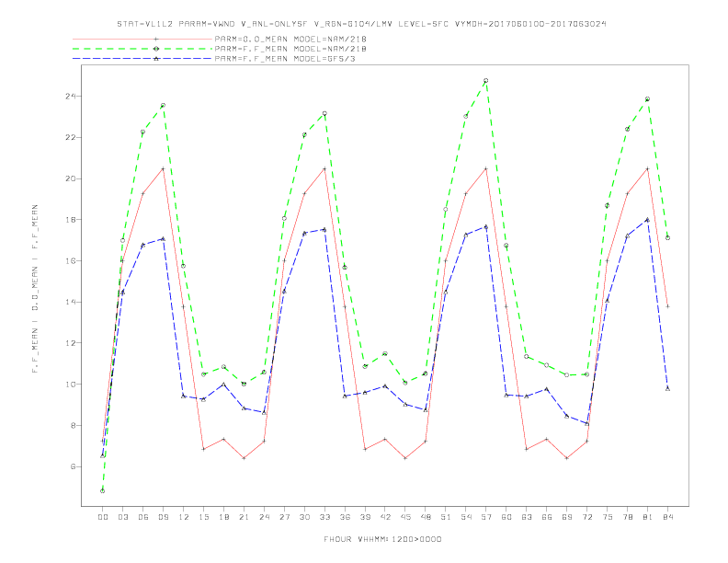Click x-axis forecast hour label 18
This screenshot has height=563, width=728.
[x=223, y=517]
